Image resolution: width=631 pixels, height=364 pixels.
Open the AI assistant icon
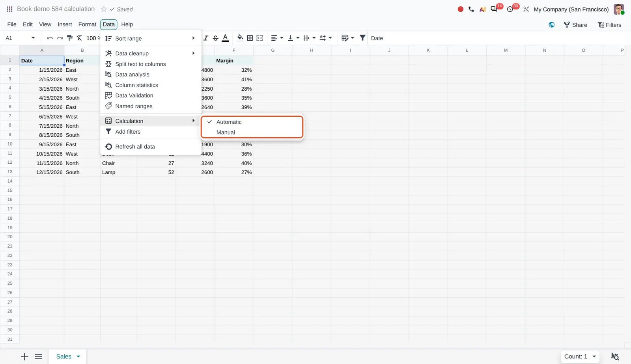[x=482, y=9]
